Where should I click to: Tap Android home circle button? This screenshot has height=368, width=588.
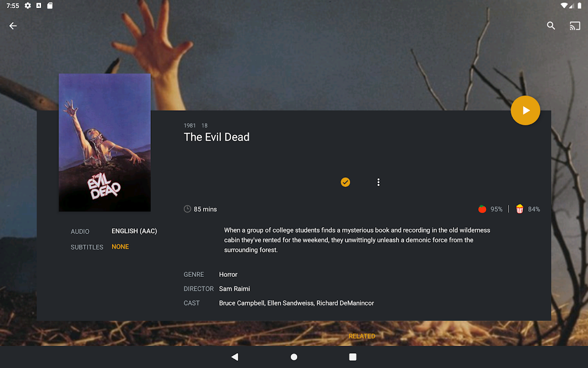click(294, 357)
